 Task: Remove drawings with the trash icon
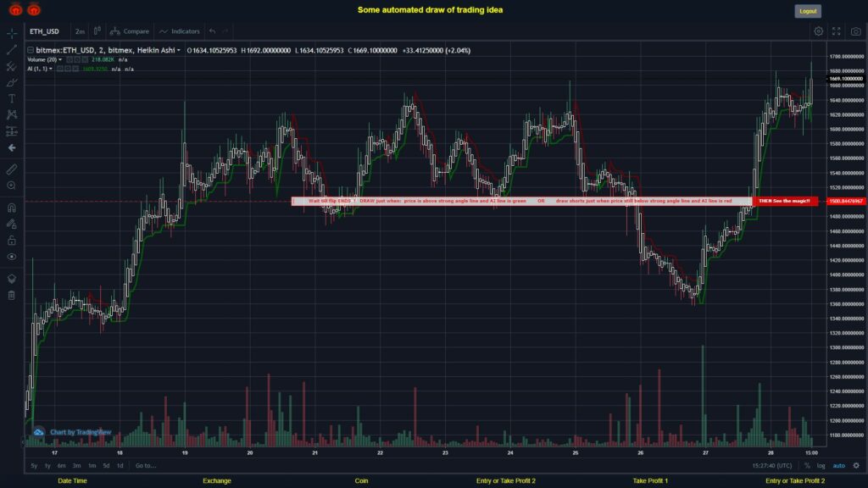12,296
